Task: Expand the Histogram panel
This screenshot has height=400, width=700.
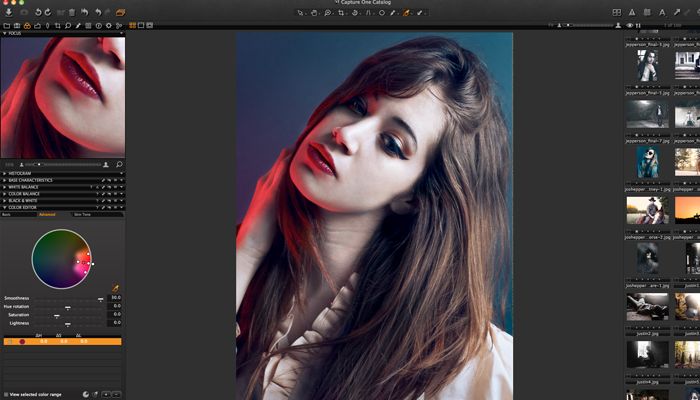Action: tap(5, 173)
